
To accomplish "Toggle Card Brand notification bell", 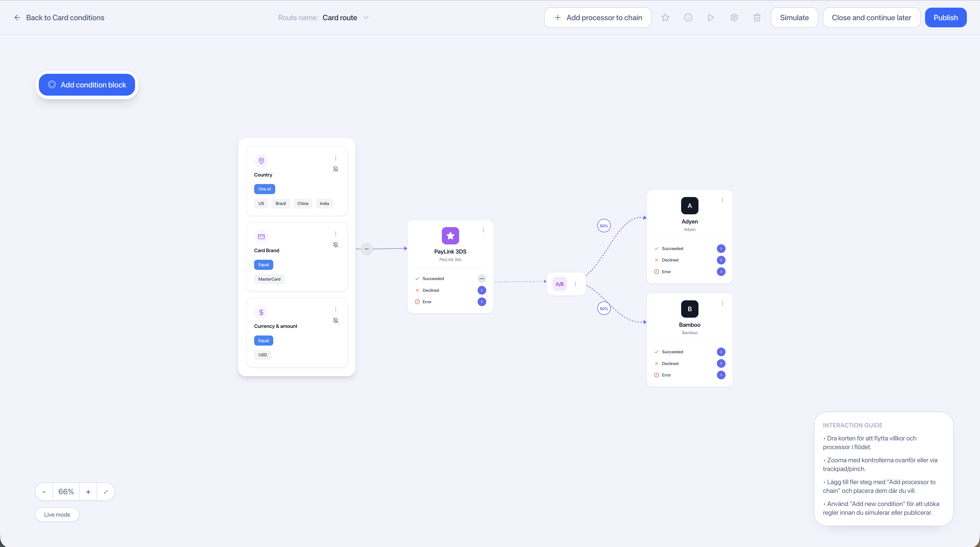I will pyautogui.click(x=336, y=245).
